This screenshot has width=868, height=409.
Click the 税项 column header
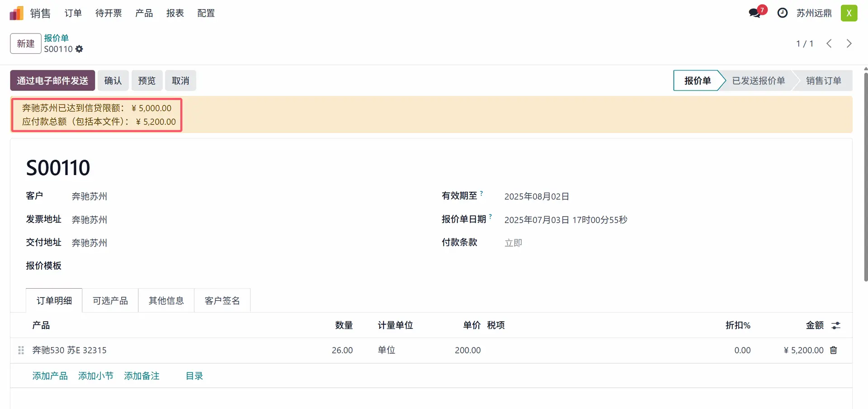tap(496, 325)
